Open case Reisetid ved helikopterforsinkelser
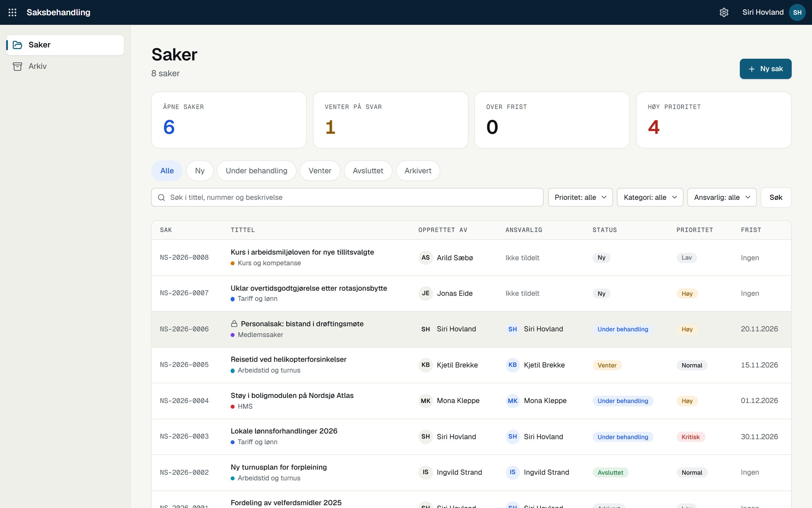 click(289, 359)
